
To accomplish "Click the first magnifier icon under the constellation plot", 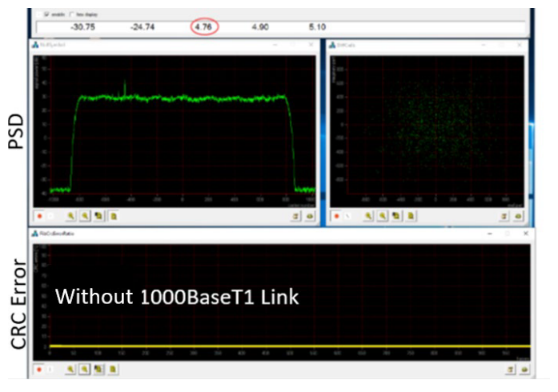I will pos(368,215).
